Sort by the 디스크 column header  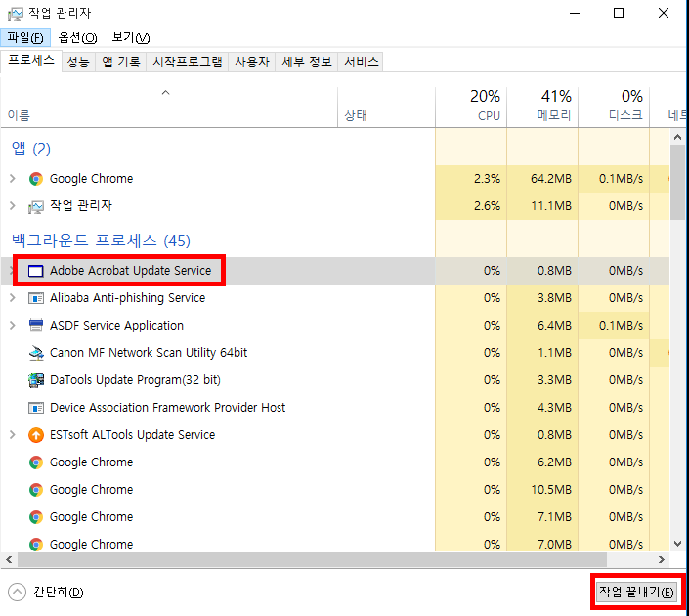pos(614,108)
